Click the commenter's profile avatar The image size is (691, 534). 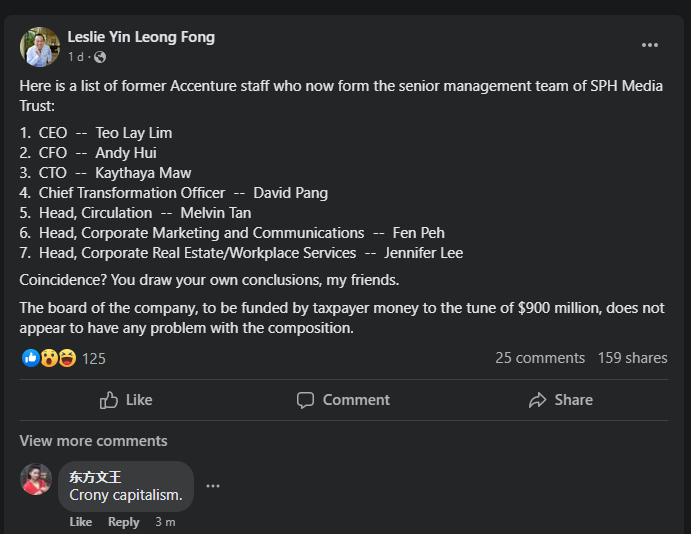tap(36, 479)
